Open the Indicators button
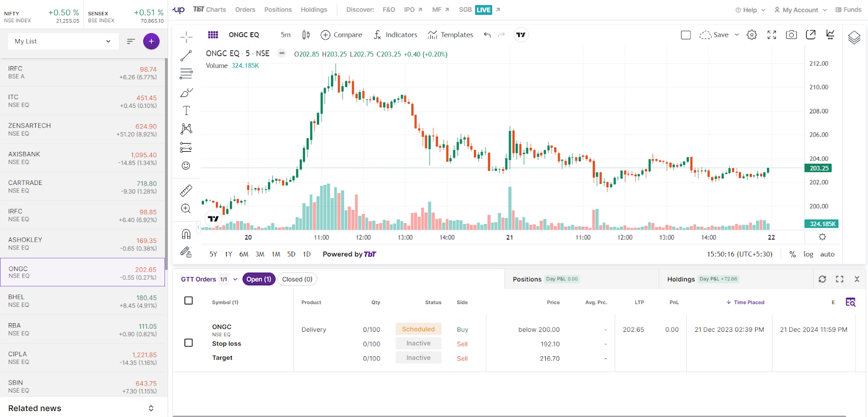Viewport: 868px width, 417px height. pos(395,35)
